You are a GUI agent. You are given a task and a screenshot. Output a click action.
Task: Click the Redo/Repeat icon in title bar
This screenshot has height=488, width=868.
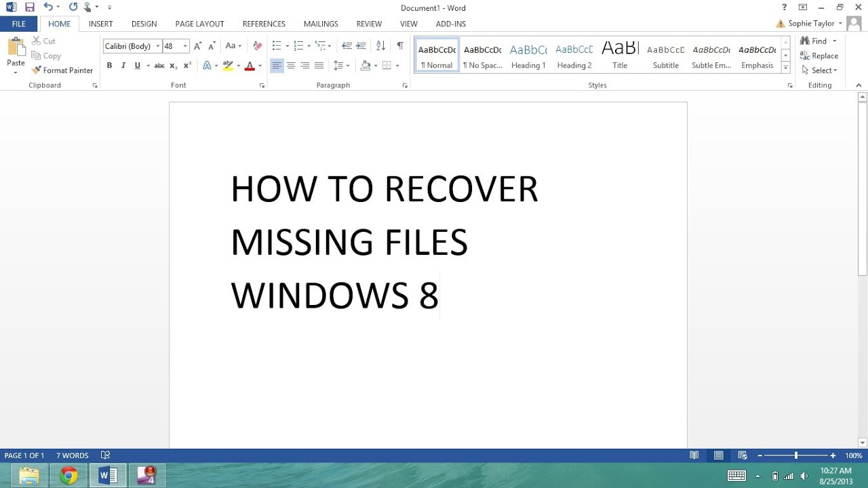click(x=73, y=7)
